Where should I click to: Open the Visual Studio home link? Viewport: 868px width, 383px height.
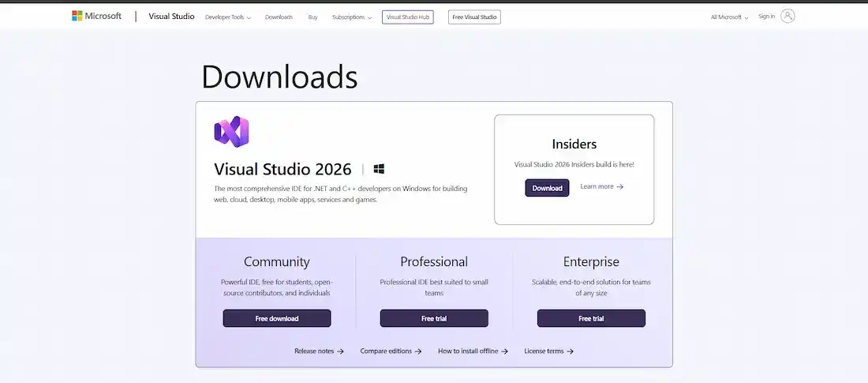point(171,17)
